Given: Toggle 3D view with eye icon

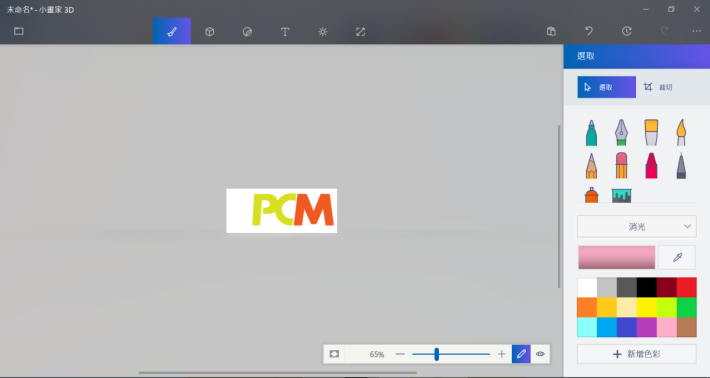Looking at the screenshot, I should (540, 354).
